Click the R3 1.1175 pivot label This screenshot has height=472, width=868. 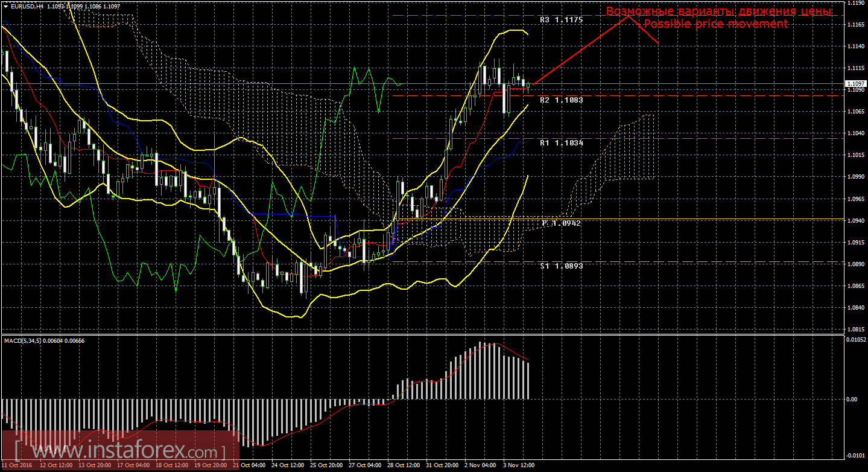tap(561, 20)
